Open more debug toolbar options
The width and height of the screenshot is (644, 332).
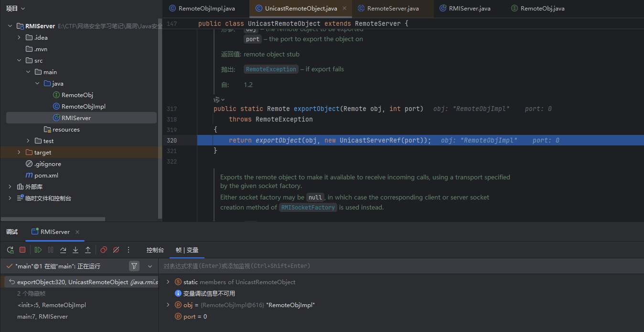129,250
